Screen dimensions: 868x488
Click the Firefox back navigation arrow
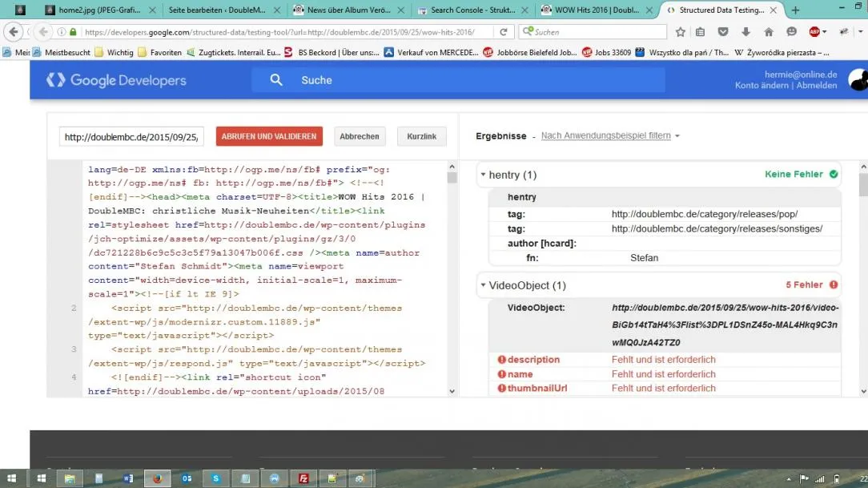coord(14,32)
